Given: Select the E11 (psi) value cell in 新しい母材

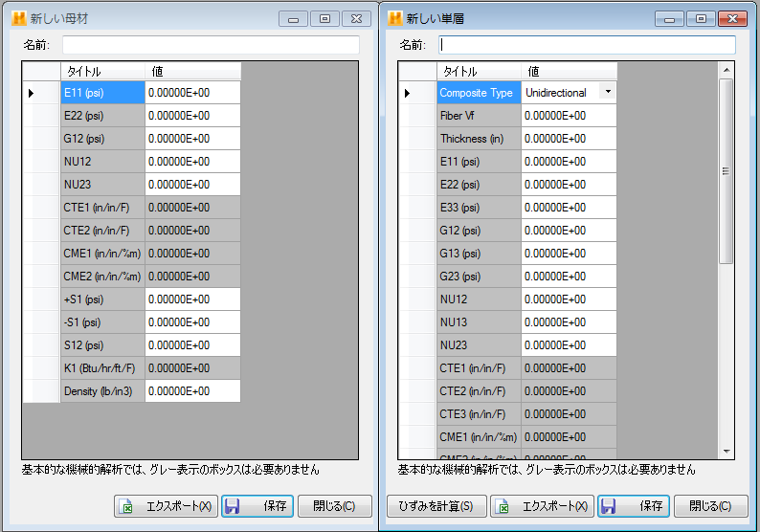Looking at the screenshot, I should pyautogui.click(x=193, y=93).
